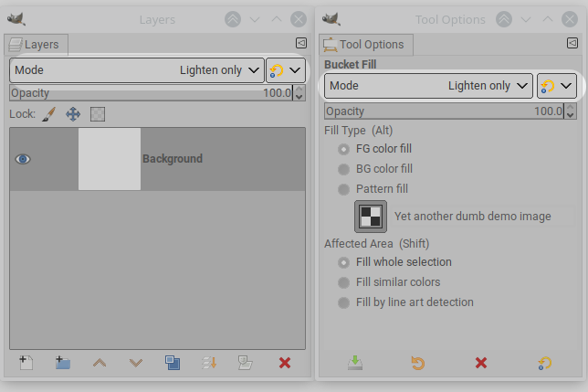Merge down the layer icon
This screenshot has height=392, width=588.
tap(209, 363)
